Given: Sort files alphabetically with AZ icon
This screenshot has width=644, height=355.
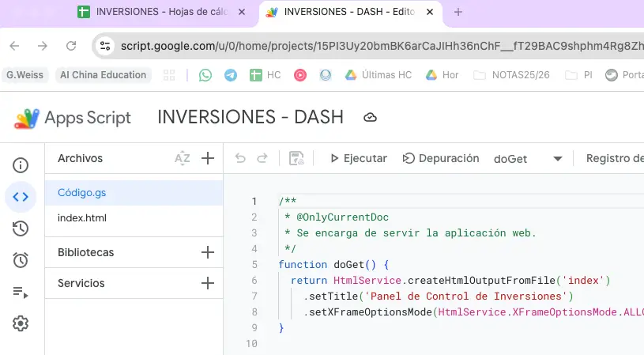Looking at the screenshot, I should click(182, 158).
